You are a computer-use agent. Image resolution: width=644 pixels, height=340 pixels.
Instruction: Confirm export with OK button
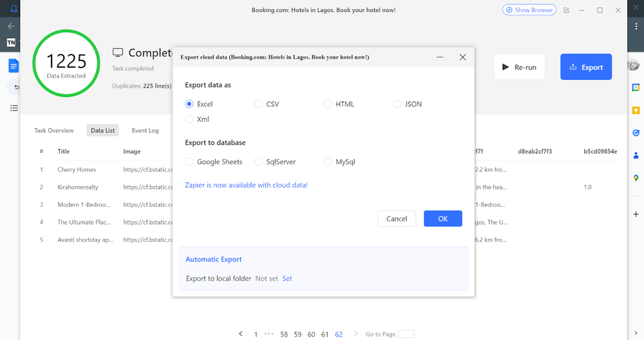443,218
